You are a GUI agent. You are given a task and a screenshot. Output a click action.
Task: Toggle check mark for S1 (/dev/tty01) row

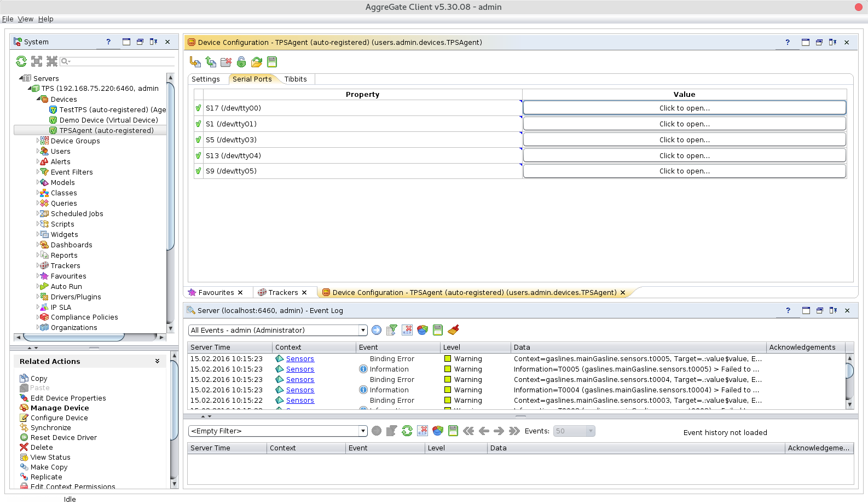[x=198, y=124]
